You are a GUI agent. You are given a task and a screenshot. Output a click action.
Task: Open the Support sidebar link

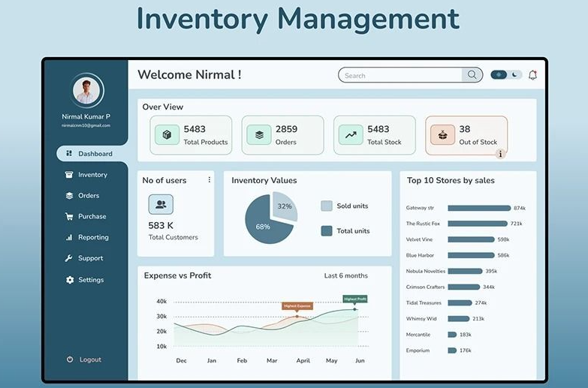pos(84,258)
